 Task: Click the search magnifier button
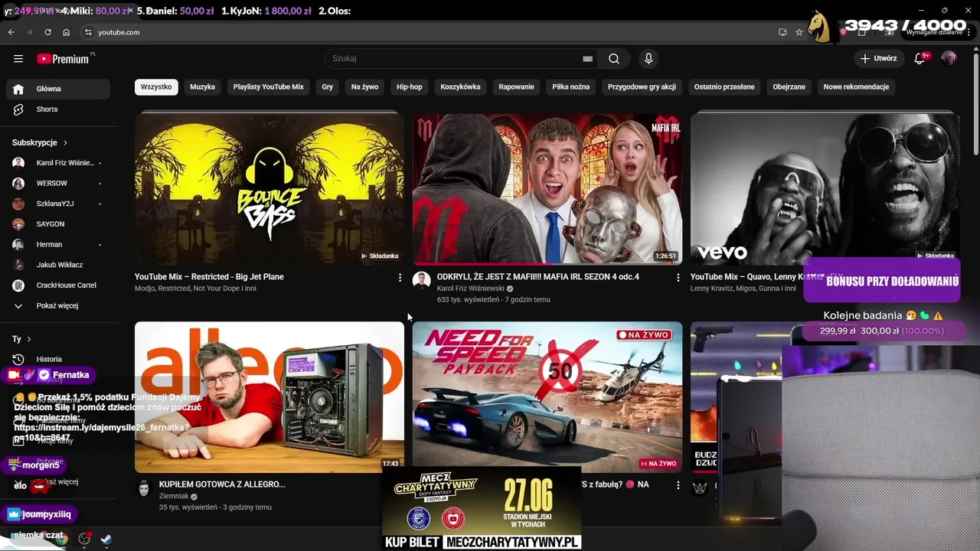(614, 59)
